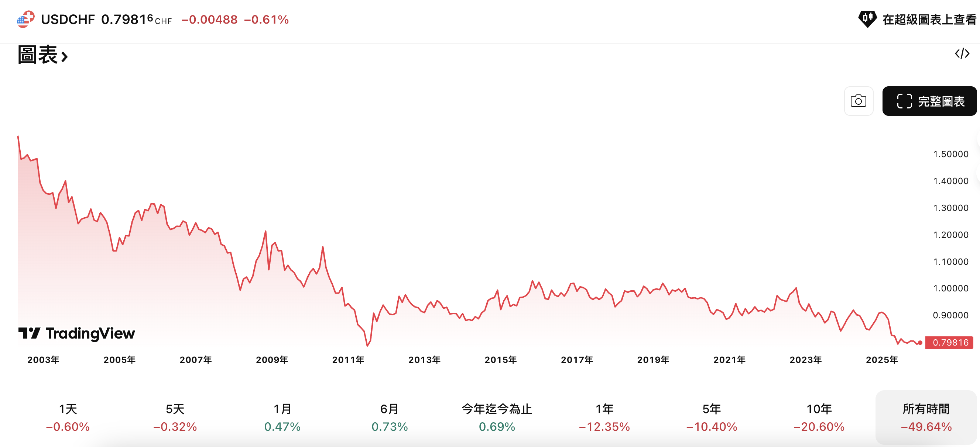980x447 pixels.
Task: Expand the 圖表 chart section
Action: point(42,55)
